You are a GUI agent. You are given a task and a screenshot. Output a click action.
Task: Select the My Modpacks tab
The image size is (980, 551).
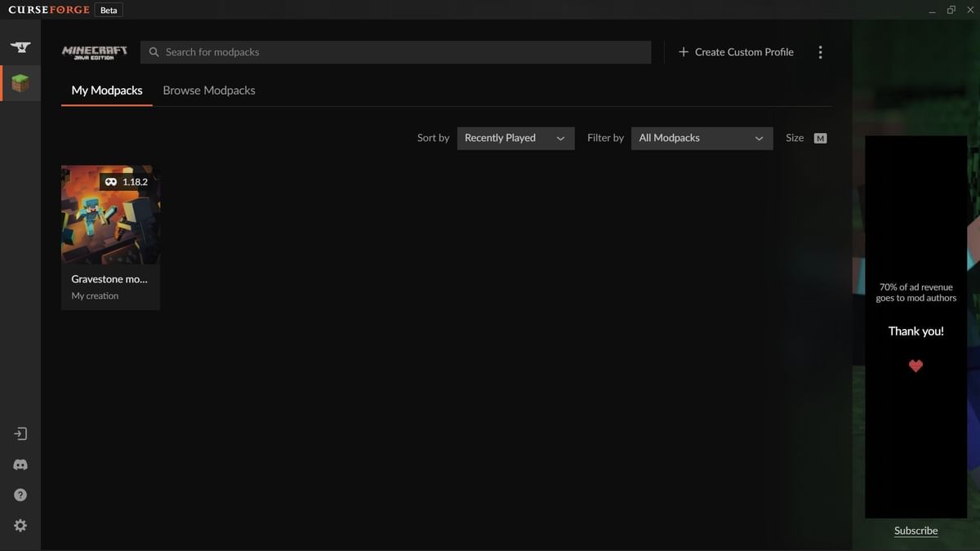[x=106, y=90]
